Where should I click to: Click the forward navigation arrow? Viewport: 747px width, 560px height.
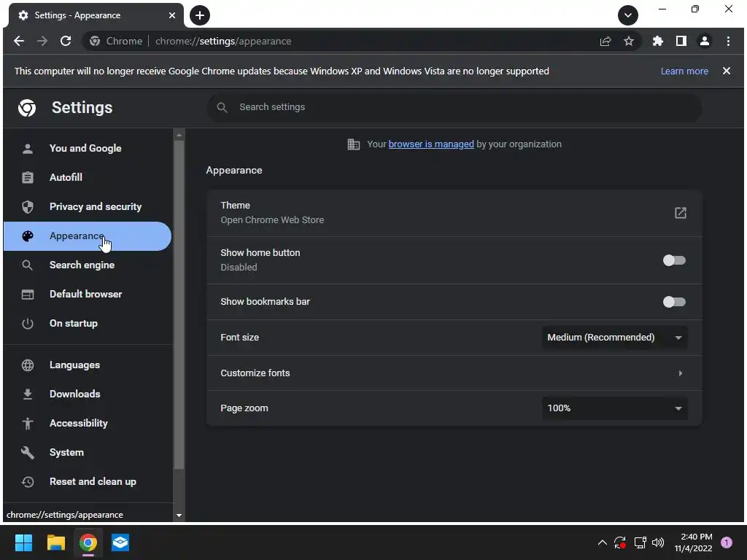[x=42, y=41]
